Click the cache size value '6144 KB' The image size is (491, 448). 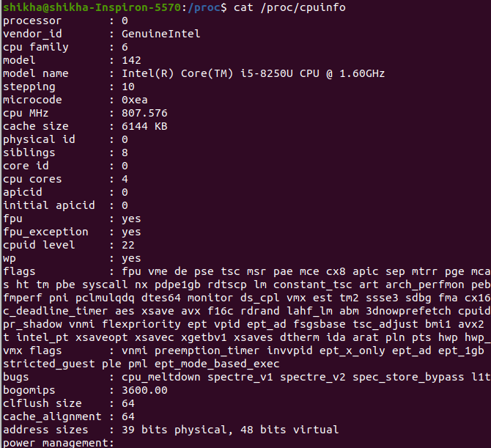tap(144, 126)
